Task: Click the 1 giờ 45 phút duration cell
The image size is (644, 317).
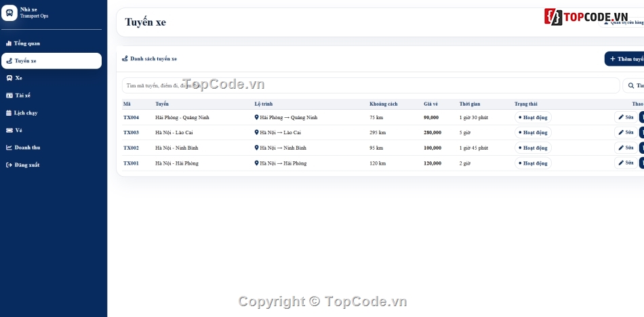Action: click(x=474, y=148)
